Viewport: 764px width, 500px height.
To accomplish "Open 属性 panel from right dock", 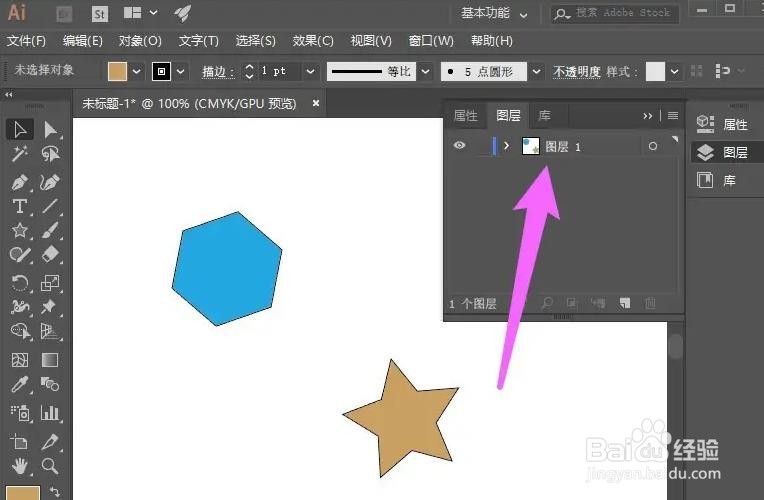I will point(722,124).
